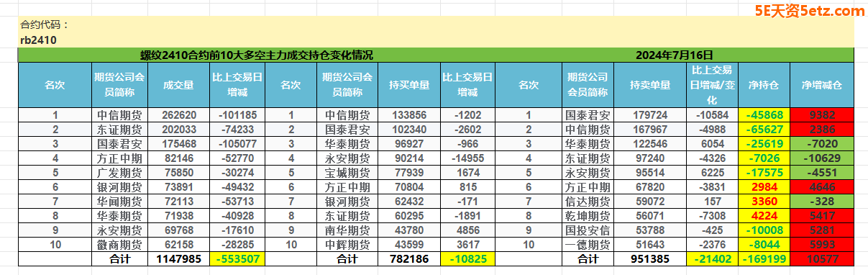Viewport: 868px width, 275px height.
Task: Click the 净增减仓 column header
Action: click(822, 85)
